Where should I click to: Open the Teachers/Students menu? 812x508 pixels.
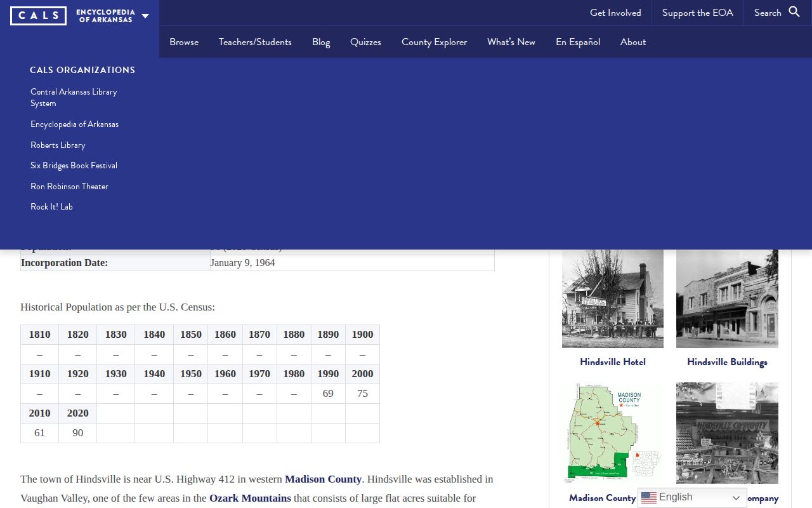(x=255, y=42)
